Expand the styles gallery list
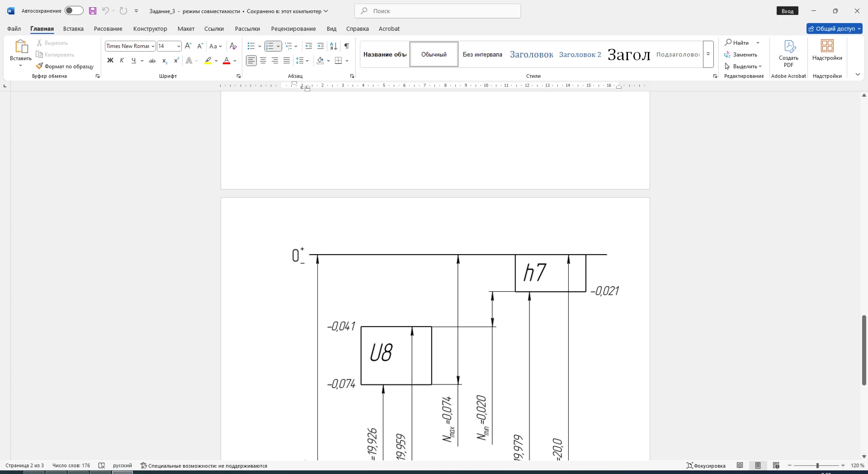The height and width of the screenshot is (474, 868). click(708, 54)
